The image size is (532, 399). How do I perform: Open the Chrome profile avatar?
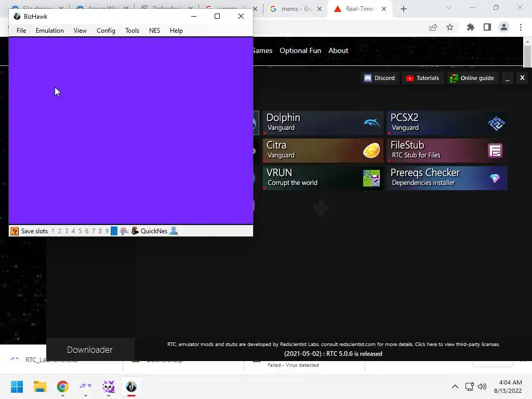(x=504, y=28)
